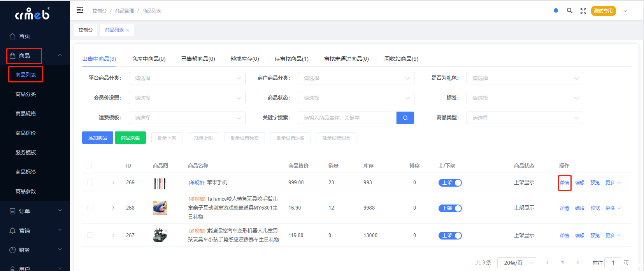Screen dimensions: 644x271
Task: Click the notification bell icon
Action: (x=556, y=11)
